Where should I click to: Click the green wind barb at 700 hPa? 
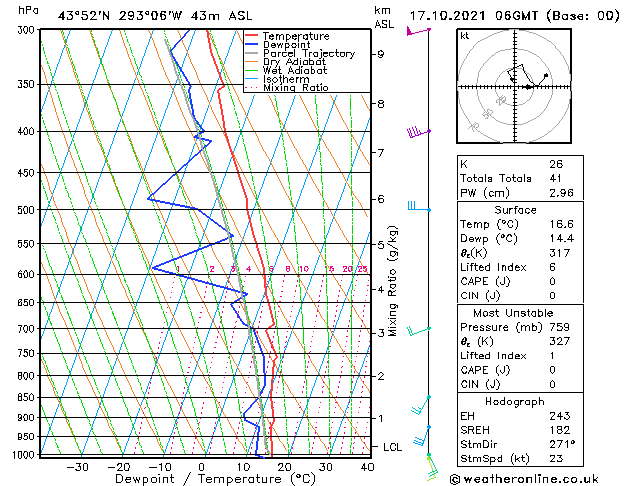pyautogui.click(x=419, y=331)
